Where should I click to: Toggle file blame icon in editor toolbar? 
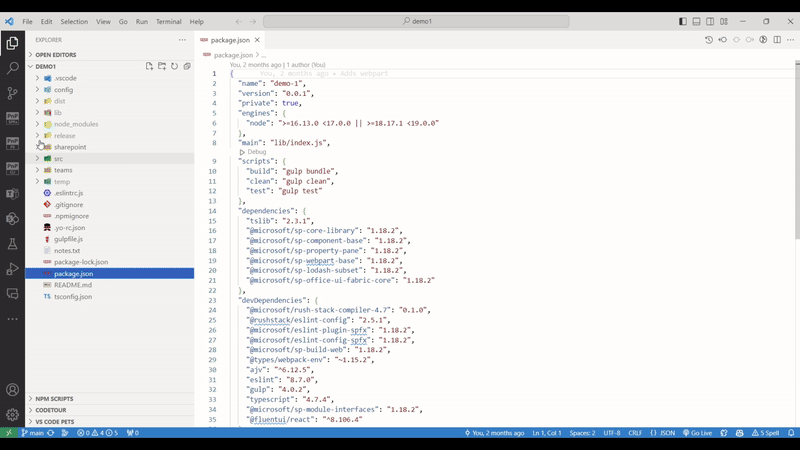pyautogui.click(x=763, y=40)
